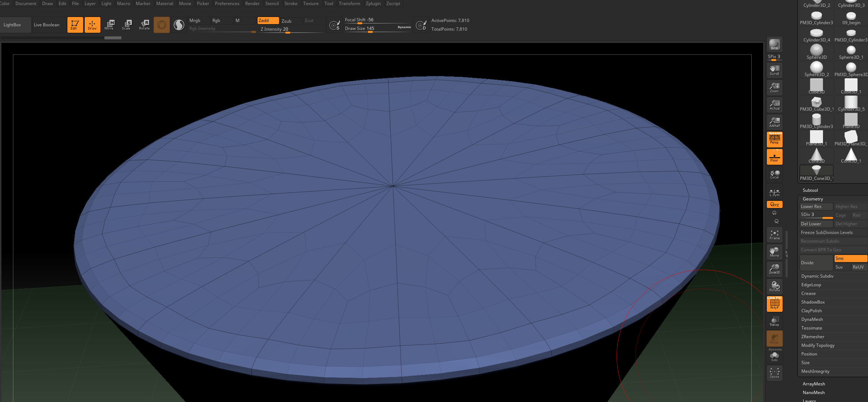Collapse the Geometry section

coord(813,199)
